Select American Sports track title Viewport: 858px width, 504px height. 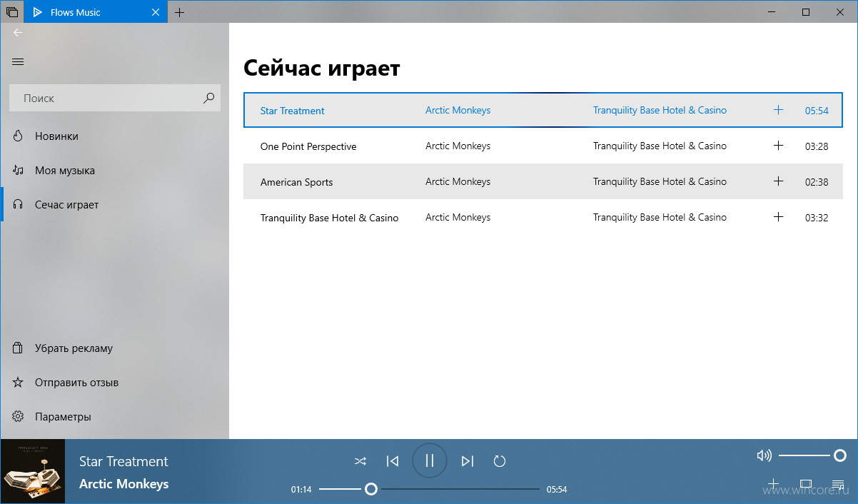pos(296,182)
